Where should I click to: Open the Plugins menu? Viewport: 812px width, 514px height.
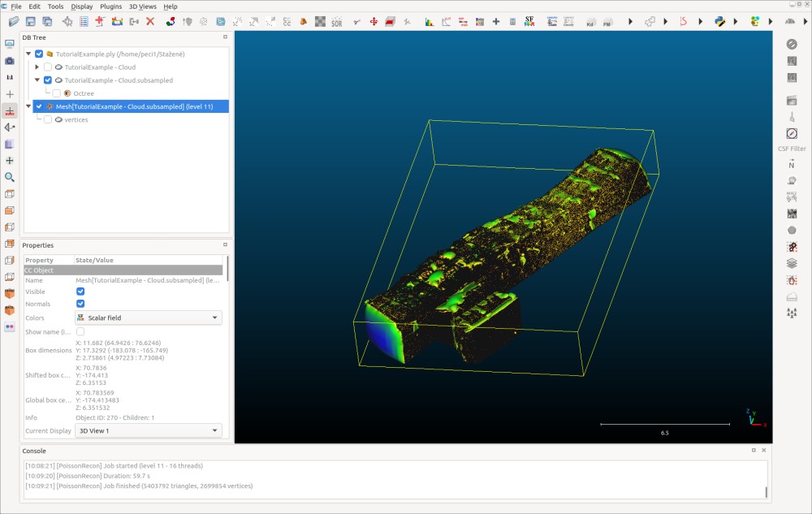tap(110, 6)
